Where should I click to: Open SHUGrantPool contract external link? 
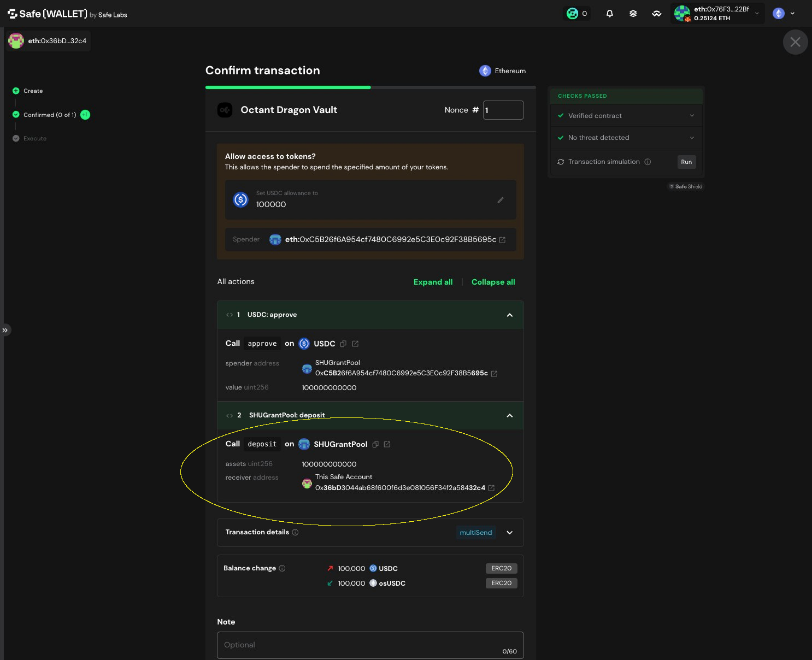(387, 444)
